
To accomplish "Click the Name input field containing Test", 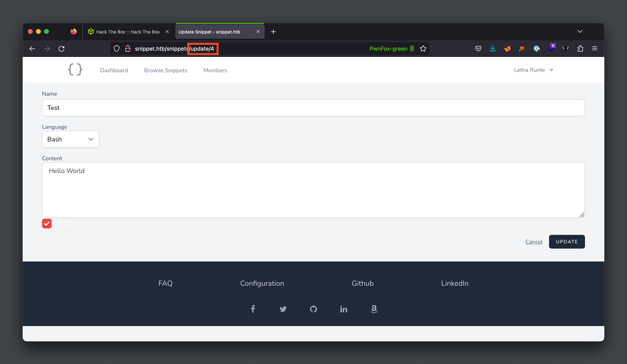I will pyautogui.click(x=313, y=108).
